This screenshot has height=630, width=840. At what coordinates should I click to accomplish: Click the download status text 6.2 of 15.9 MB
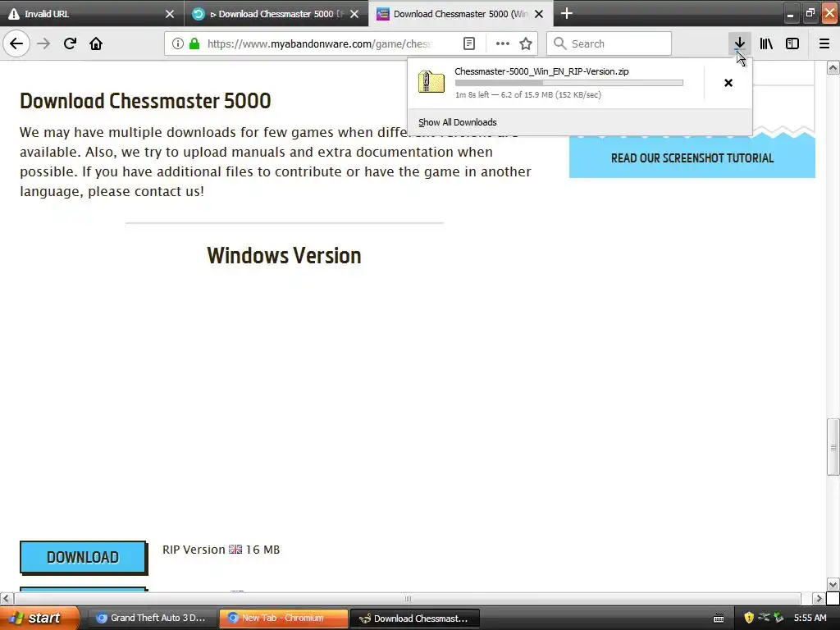point(527,95)
